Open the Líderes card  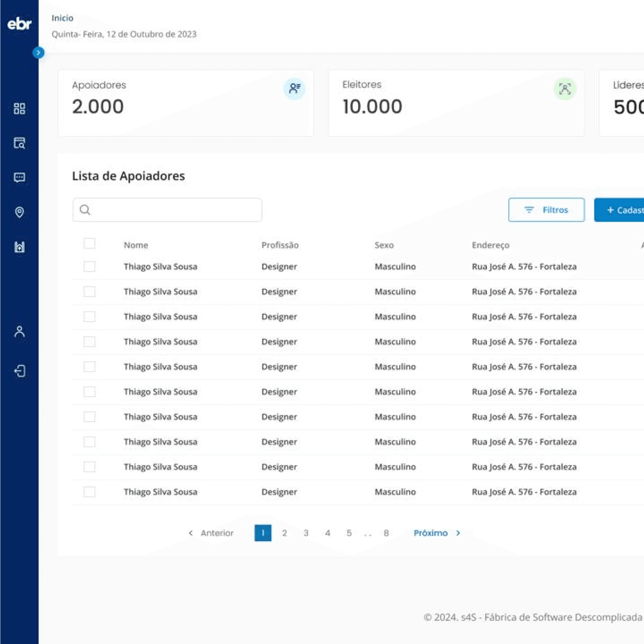pyautogui.click(x=622, y=103)
